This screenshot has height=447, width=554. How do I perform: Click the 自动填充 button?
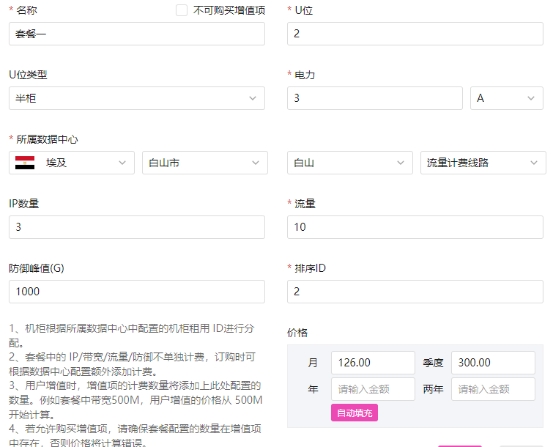354,413
